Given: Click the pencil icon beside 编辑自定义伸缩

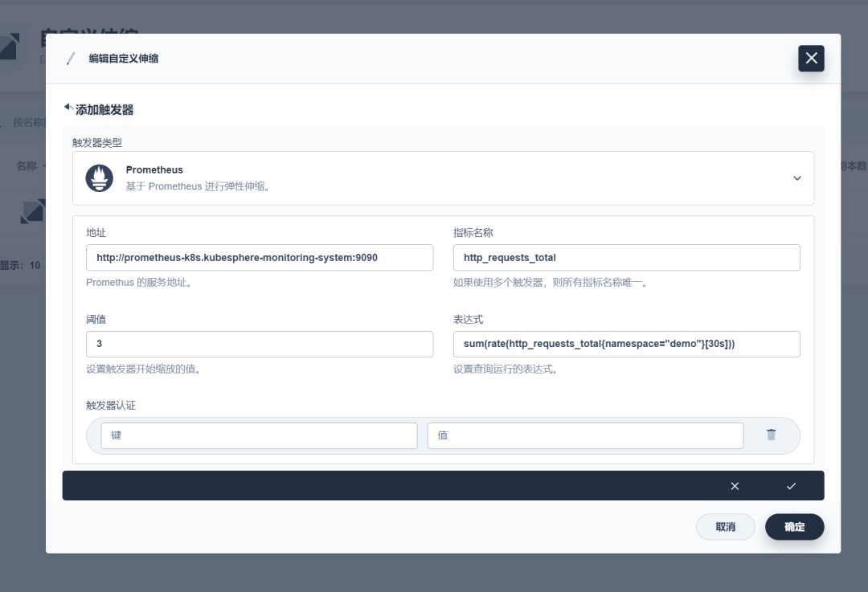Looking at the screenshot, I should [70, 59].
